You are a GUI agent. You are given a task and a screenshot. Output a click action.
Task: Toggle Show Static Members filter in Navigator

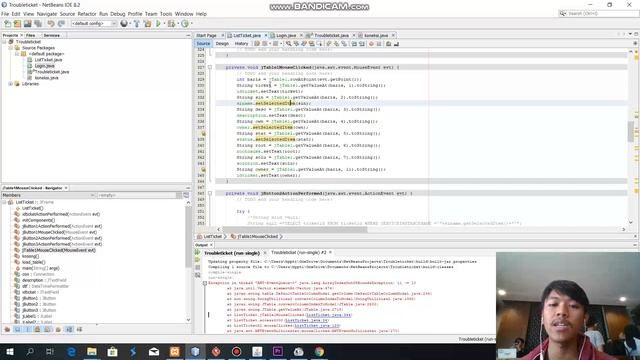(27, 329)
